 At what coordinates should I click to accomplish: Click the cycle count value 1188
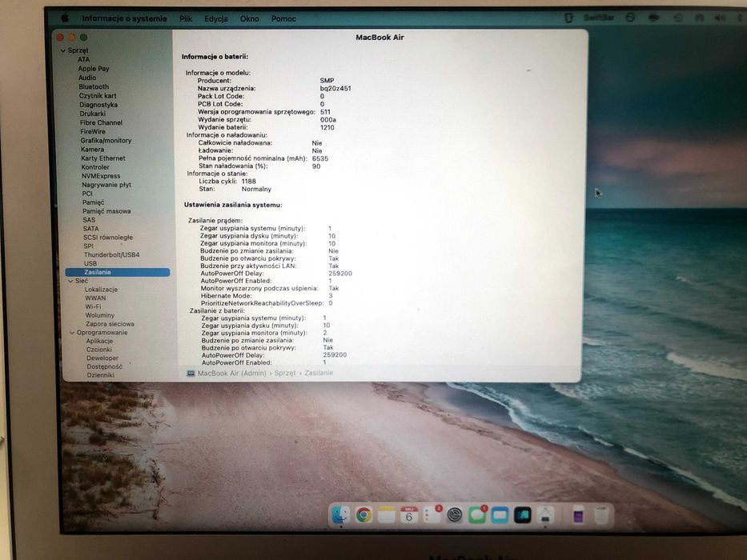pyautogui.click(x=249, y=182)
